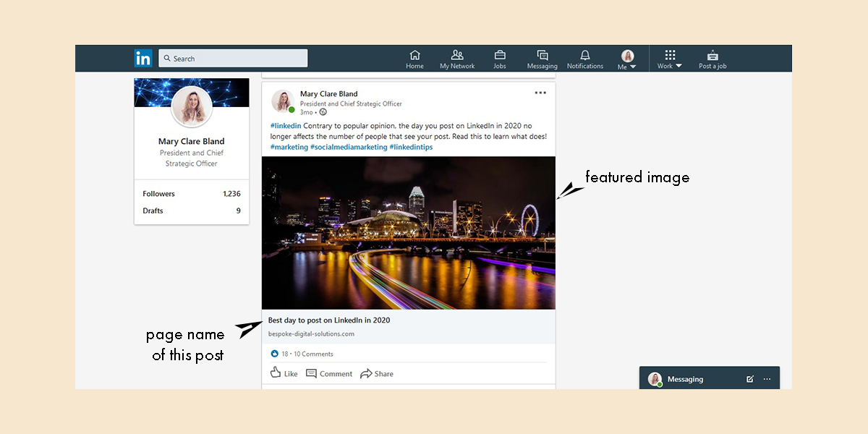Click the sidebar profile banner image
Viewport: 868px width, 434px height.
pyautogui.click(x=192, y=93)
